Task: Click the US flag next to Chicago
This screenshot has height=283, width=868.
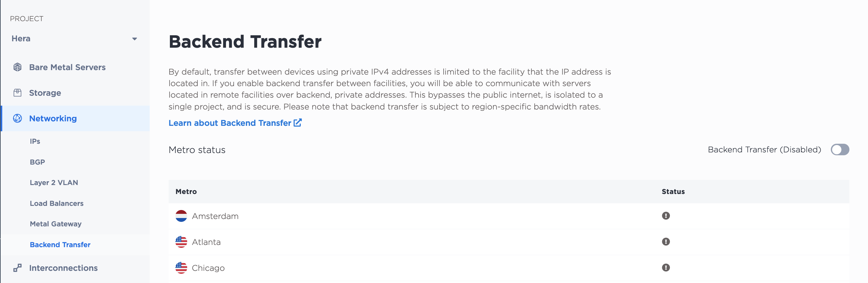Action: coord(181,268)
